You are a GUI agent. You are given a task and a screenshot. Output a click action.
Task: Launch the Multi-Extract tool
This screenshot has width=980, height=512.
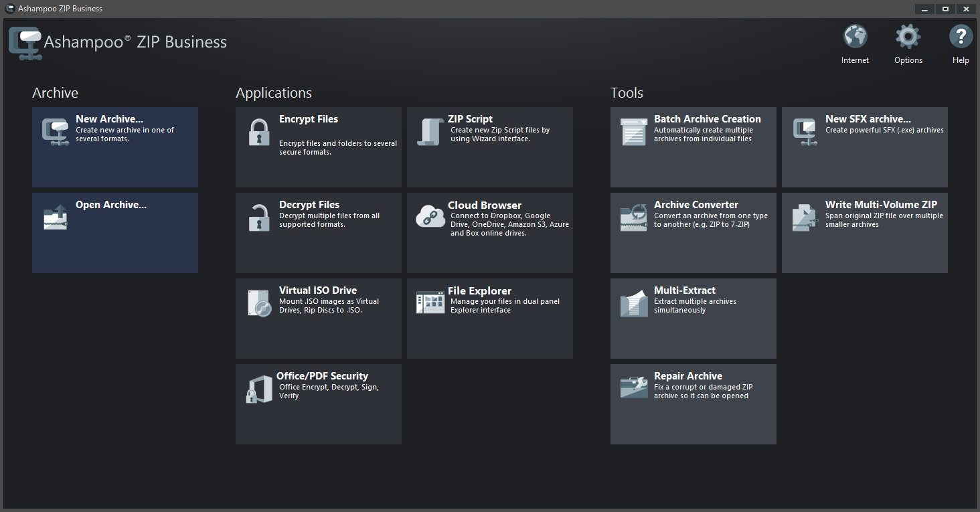693,319
